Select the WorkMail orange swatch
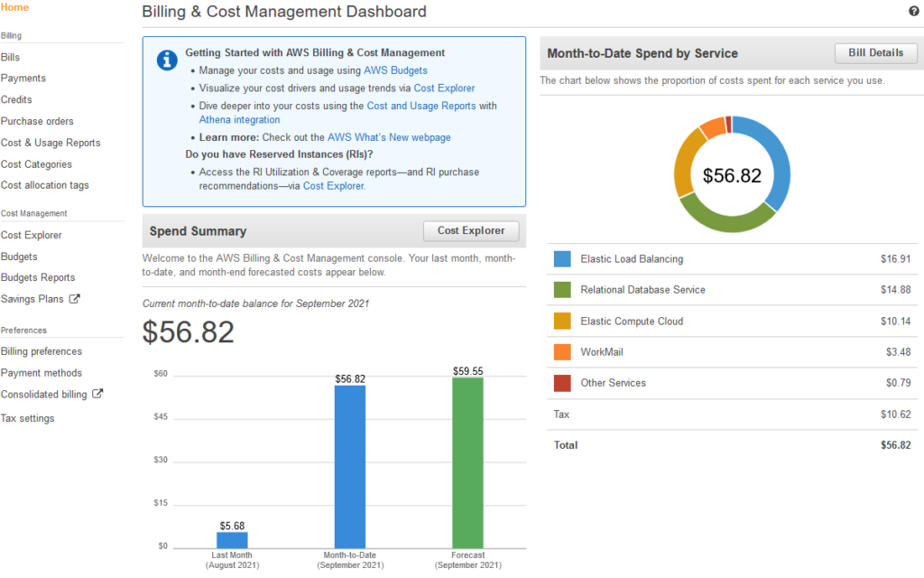This screenshot has height=578, width=924. [562, 352]
